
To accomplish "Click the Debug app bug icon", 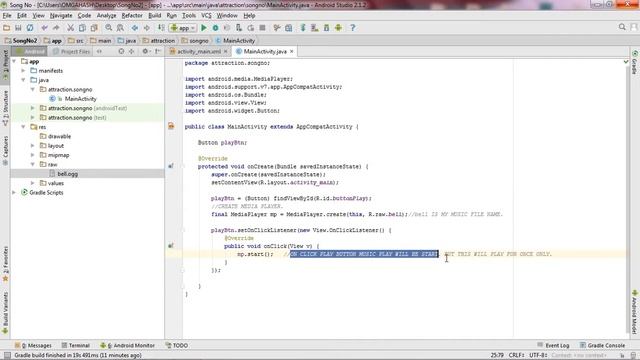I will click(x=216, y=28).
